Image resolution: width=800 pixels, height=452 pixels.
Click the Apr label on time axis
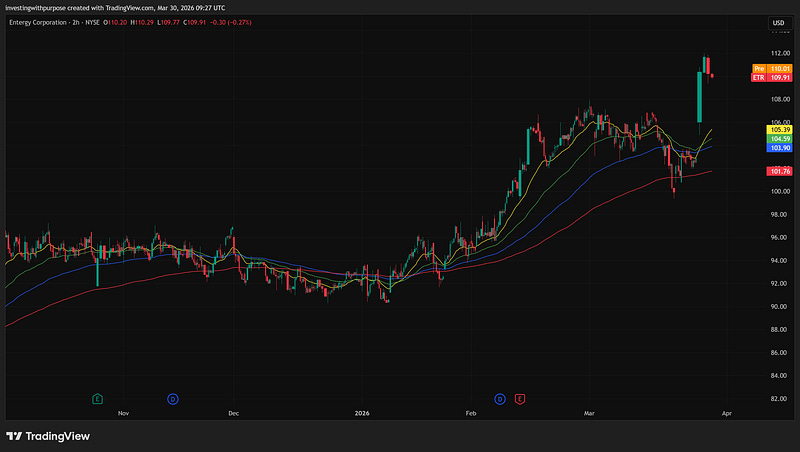[727, 413]
